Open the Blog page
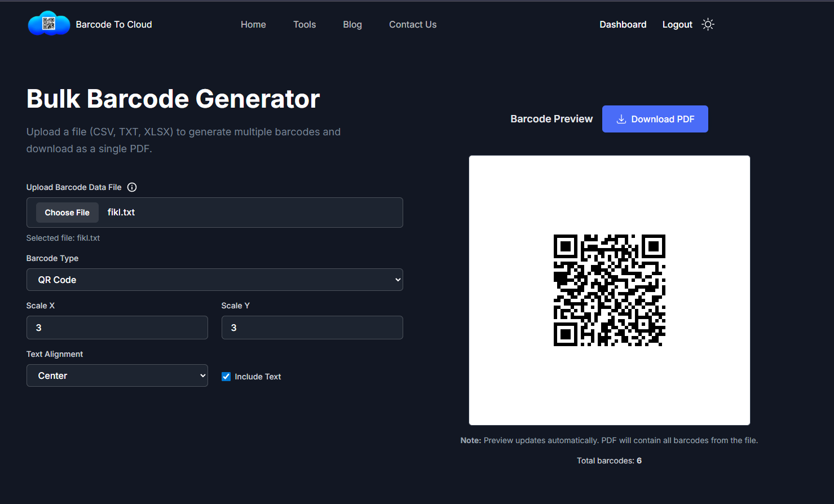 coord(352,24)
